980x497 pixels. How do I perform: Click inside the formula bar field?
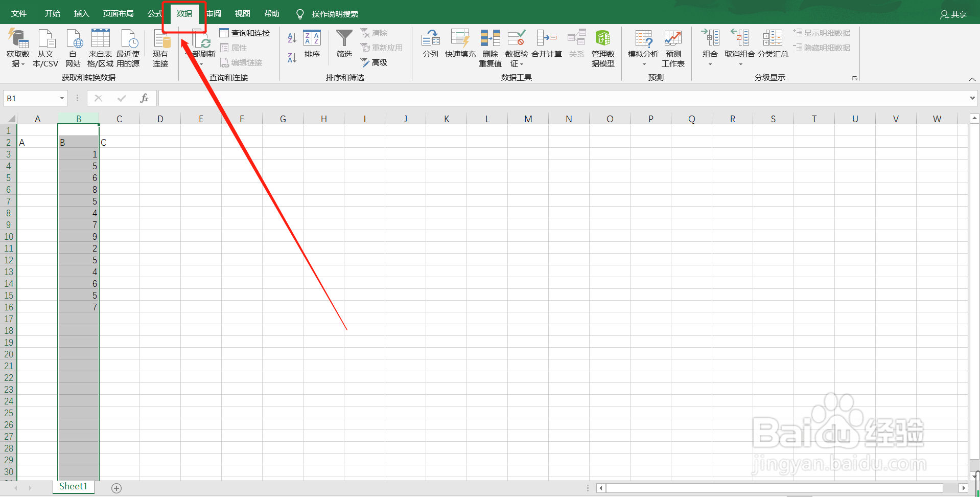click(563, 98)
